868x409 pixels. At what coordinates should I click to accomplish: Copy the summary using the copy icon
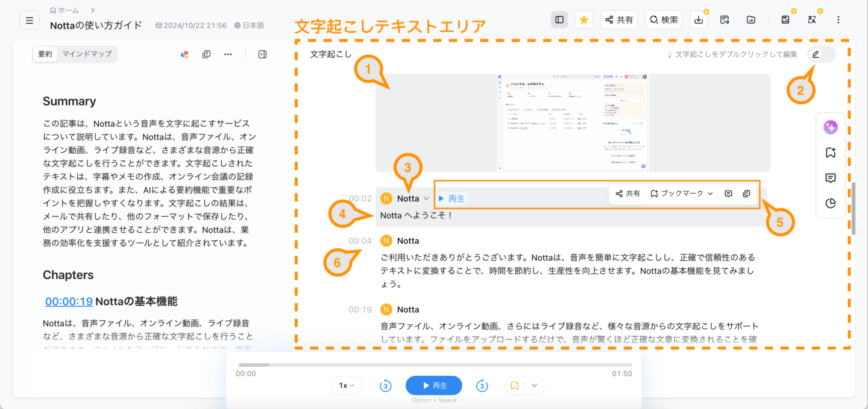(x=207, y=54)
